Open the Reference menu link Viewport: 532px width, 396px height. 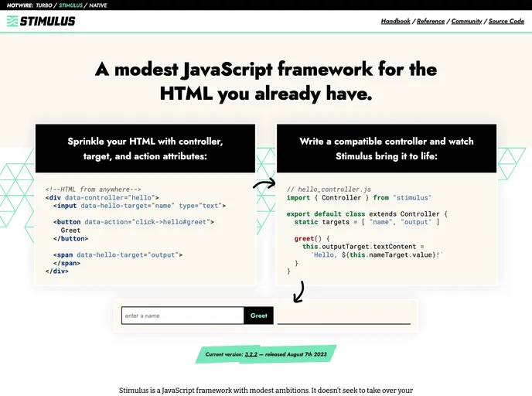431,21
